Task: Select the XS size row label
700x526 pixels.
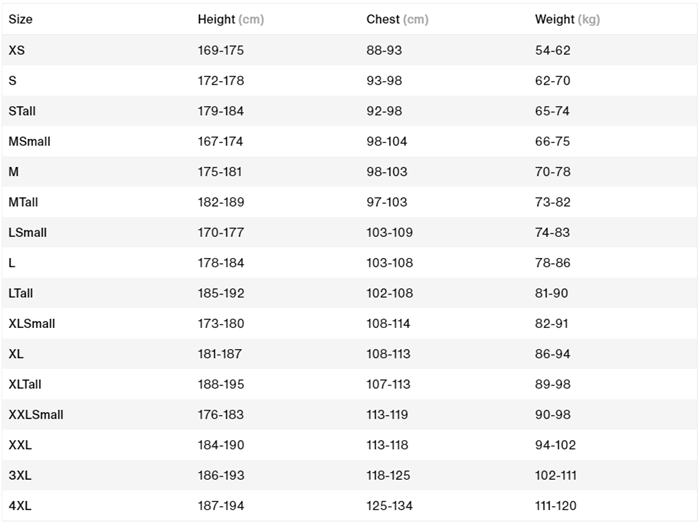Action: coord(16,50)
